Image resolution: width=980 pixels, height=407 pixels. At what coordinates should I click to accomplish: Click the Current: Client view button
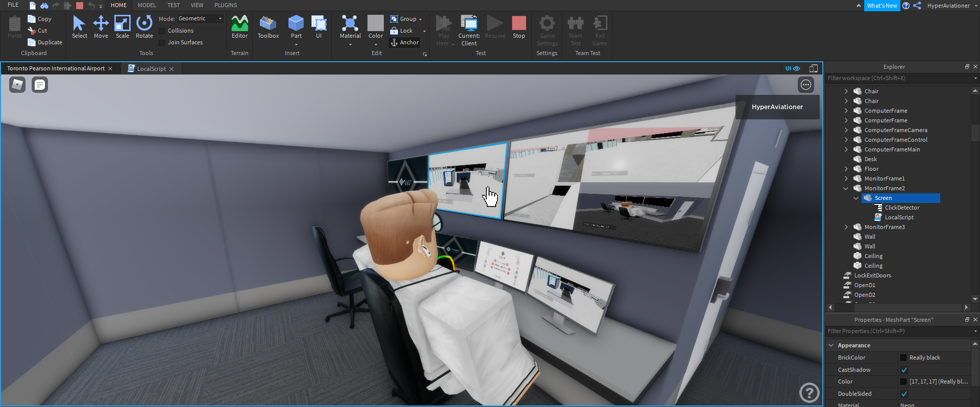pos(469,31)
